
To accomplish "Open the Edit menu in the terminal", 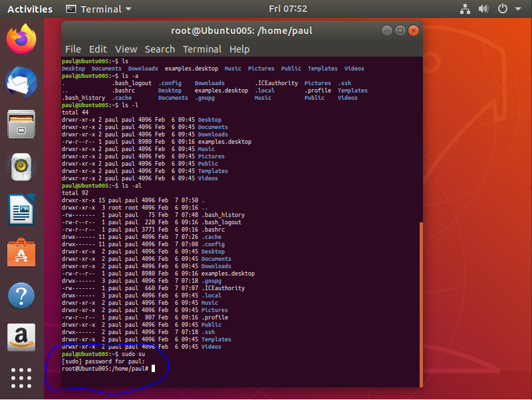I will tap(98, 49).
